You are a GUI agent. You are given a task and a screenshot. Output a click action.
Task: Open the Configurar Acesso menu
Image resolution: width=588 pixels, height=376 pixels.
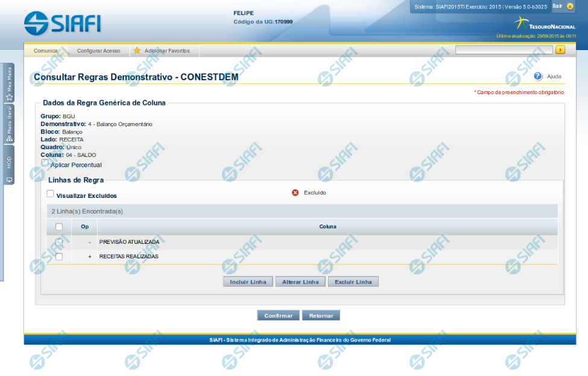click(x=98, y=51)
